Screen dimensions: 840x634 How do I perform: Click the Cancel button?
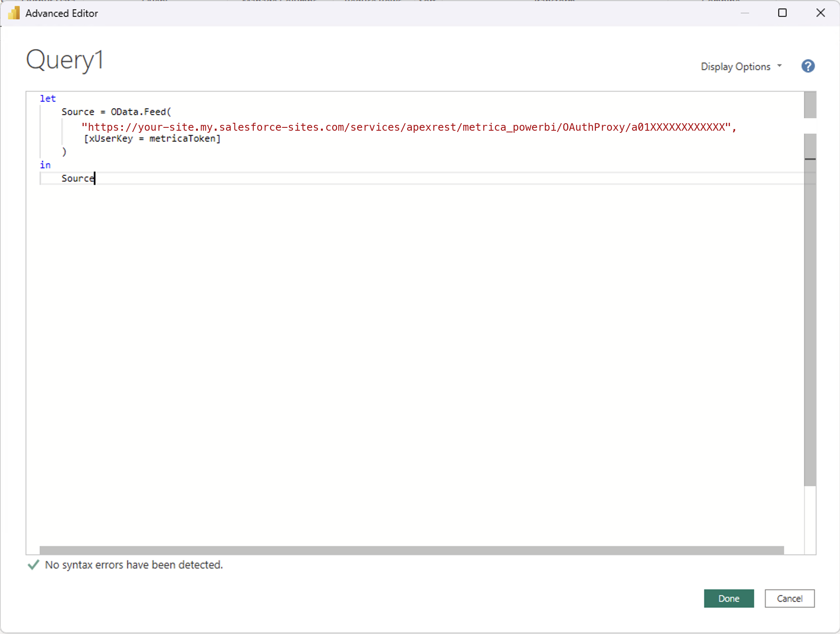click(789, 598)
